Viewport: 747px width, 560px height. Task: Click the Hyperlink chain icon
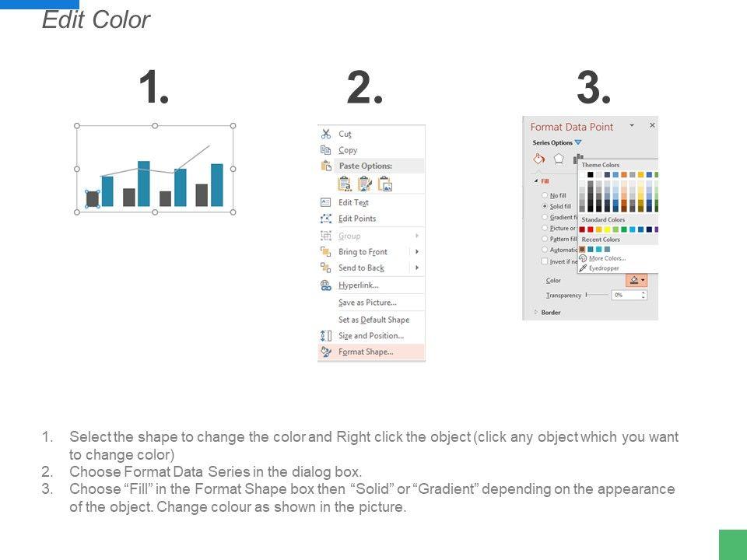[x=325, y=285]
